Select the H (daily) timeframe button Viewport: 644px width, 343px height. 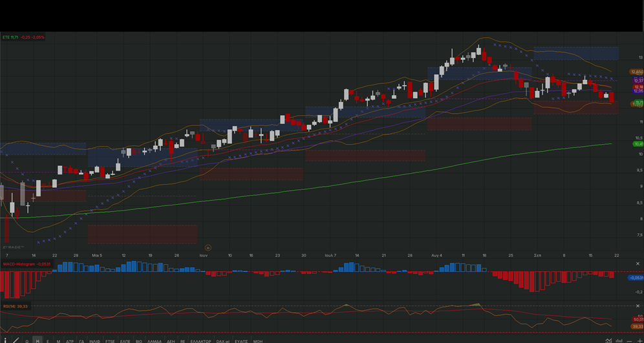point(38,340)
